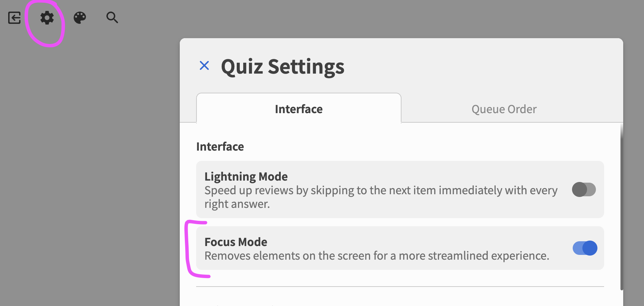This screenshot has height=306, width=644.
Task: Select the Interface tab
Action: (298, 109)
